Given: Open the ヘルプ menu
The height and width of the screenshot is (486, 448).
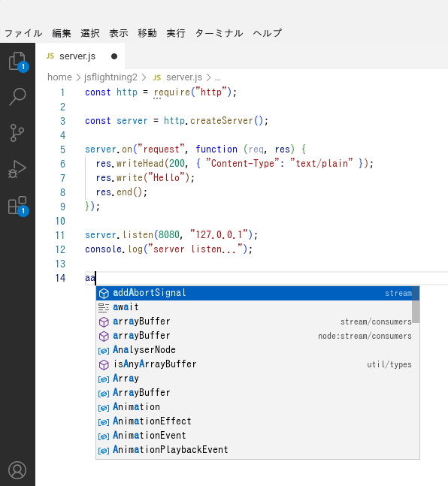Looking at the screenshot, I should (x=268, y=33).
